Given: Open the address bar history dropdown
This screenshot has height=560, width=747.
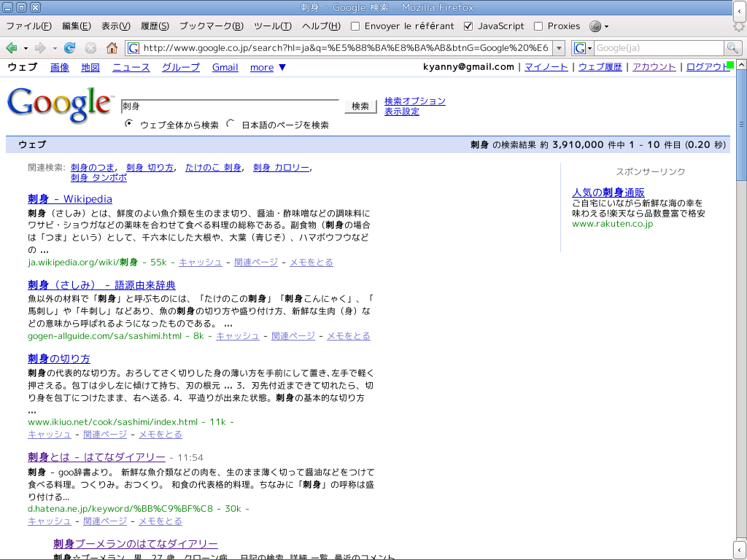Looking at the screenshot, I should 558,47.
